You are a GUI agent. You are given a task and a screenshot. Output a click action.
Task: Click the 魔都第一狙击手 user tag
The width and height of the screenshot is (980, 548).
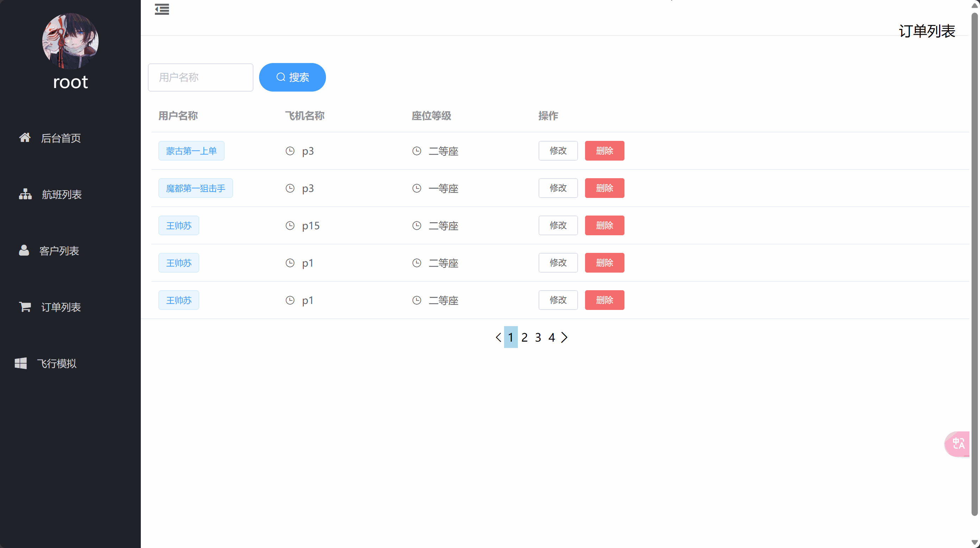[196, 188]
